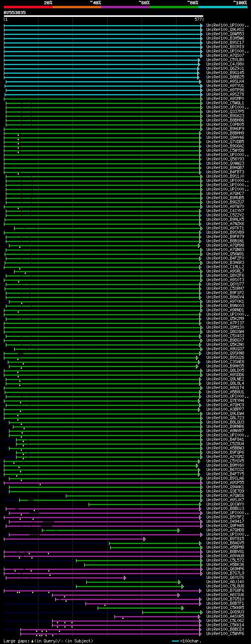This screenshot has height=644, width=251.
Task: Open hit UniRef100_B9SC17
Action: click(225, 42)
